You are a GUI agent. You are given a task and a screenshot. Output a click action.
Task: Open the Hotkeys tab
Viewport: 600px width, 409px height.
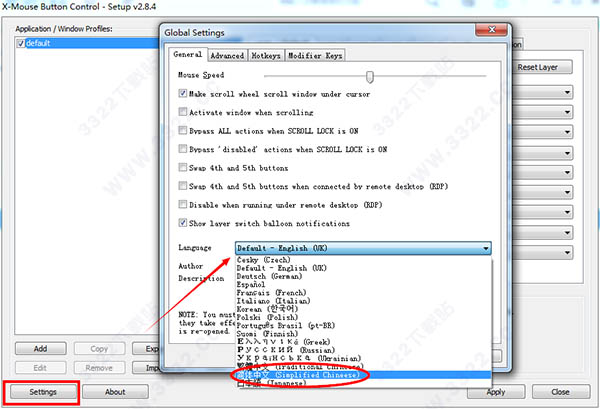tap(266, 55)
